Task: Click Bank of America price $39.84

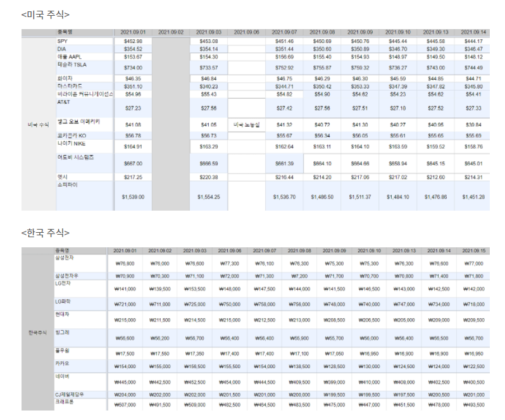Action: click(473, 125)
